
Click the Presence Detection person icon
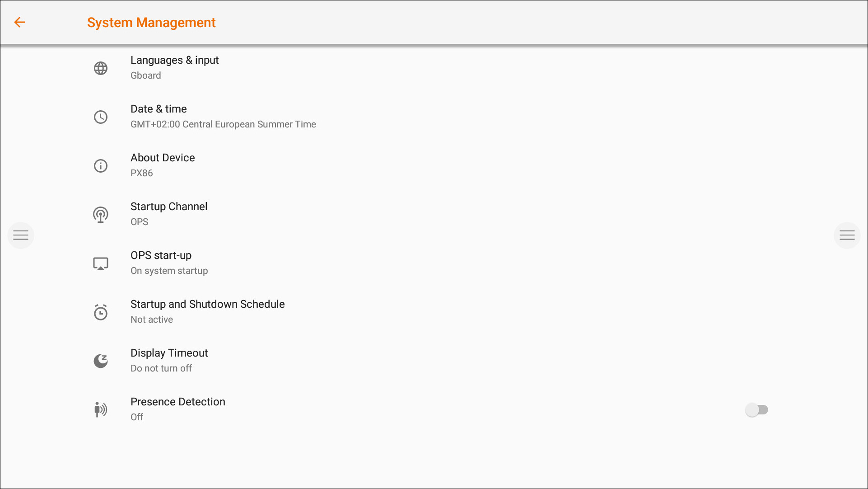pos(100,410)
